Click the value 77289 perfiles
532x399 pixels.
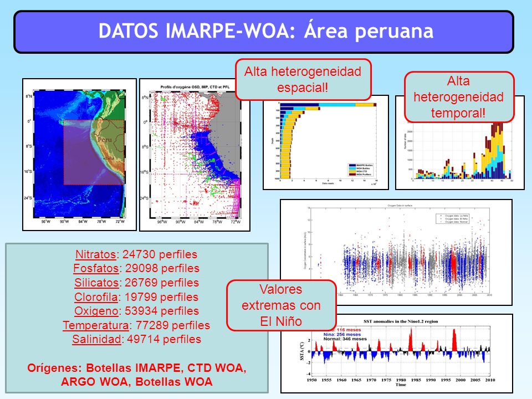(173, 325)
